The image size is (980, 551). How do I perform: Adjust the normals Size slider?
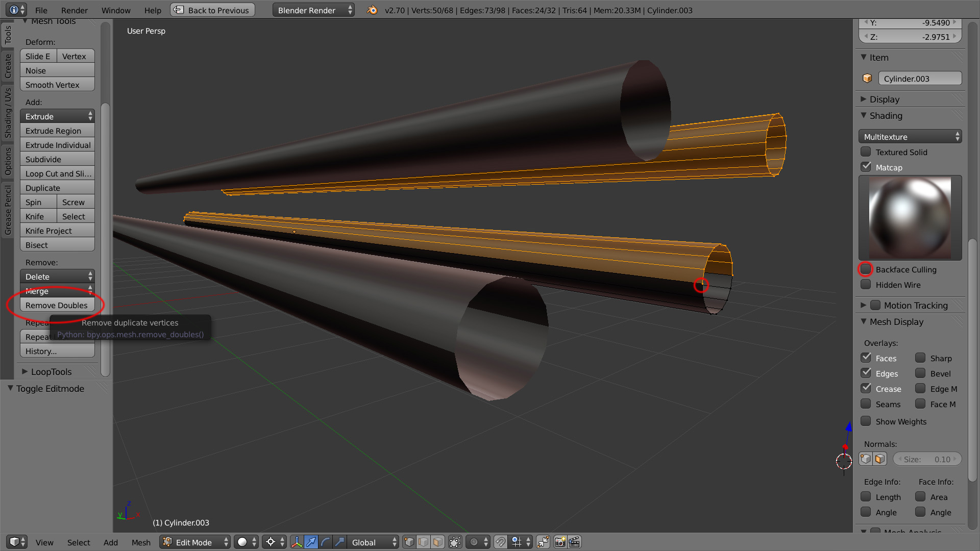point(927,459)
